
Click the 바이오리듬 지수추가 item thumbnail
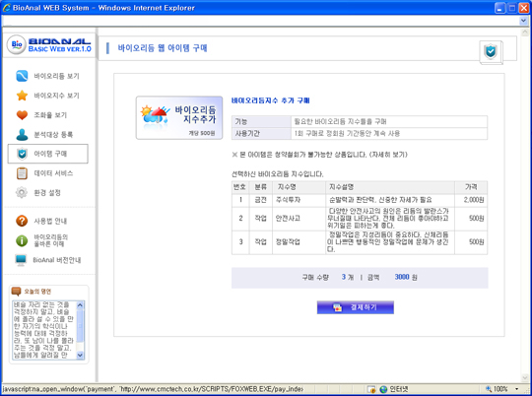tap(179, 118)
